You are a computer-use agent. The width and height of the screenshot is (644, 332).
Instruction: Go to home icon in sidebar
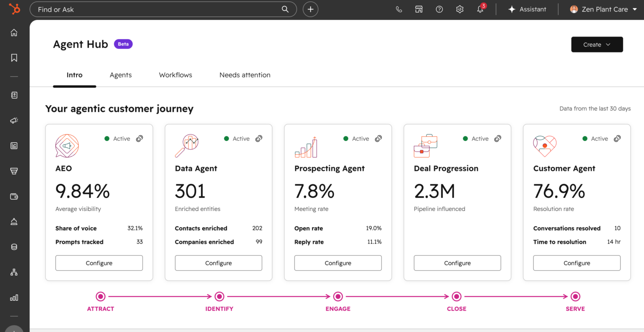[14, 33]
